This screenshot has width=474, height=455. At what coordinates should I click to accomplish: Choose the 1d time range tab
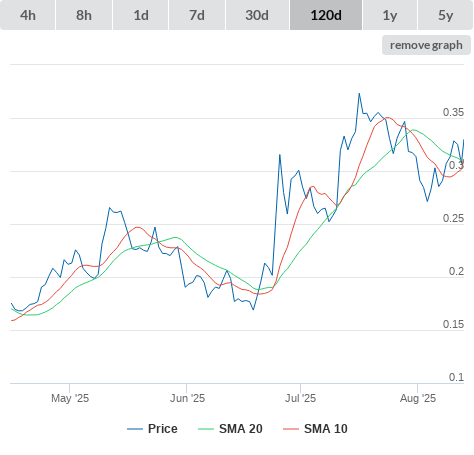coord(141,15)
